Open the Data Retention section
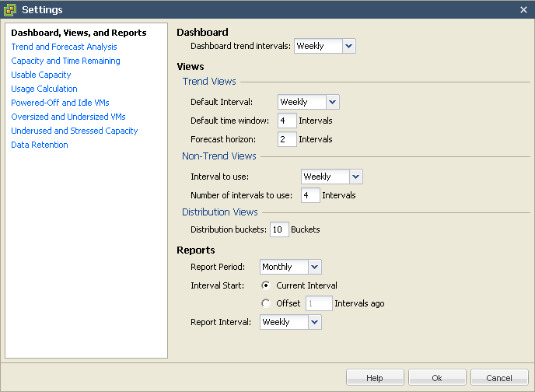Image resolution: width=535 pixels, height=392 pixels. 40,145
